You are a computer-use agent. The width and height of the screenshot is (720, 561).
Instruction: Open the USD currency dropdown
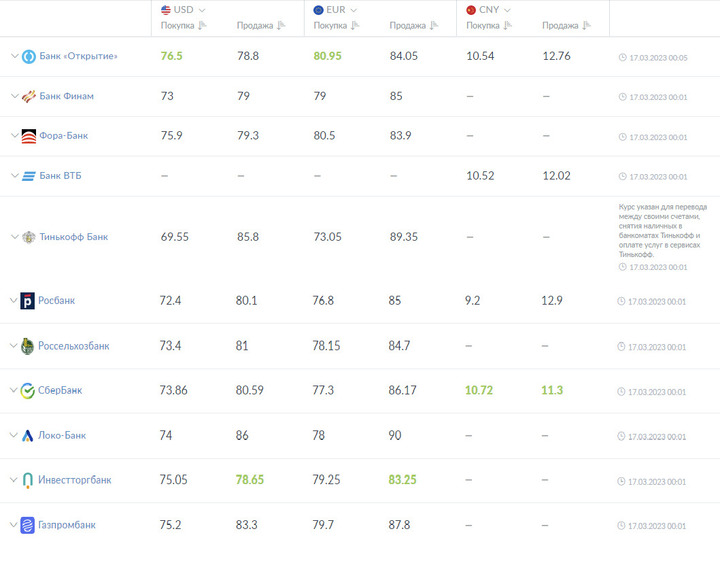202,10
